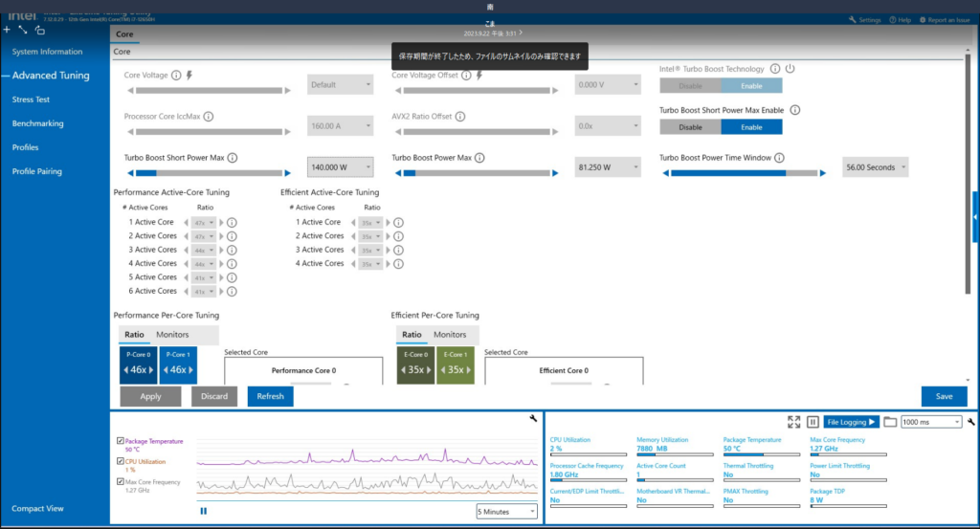Show info for Intel Turbo Boost Technology
The height and width of the screenshot is (529, 980).
click(x=775, y=69)
